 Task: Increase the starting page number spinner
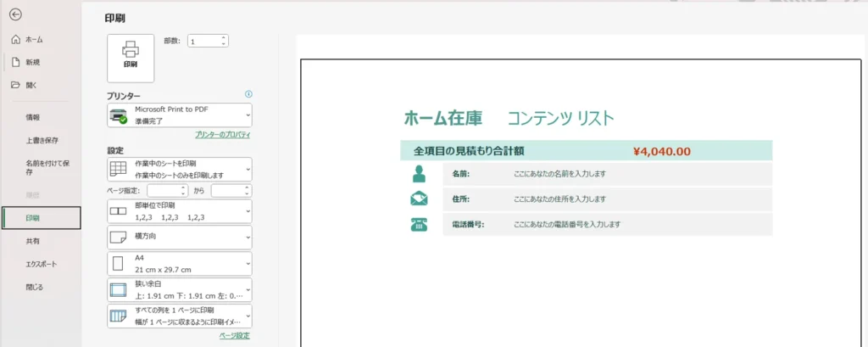coord(184,187)
